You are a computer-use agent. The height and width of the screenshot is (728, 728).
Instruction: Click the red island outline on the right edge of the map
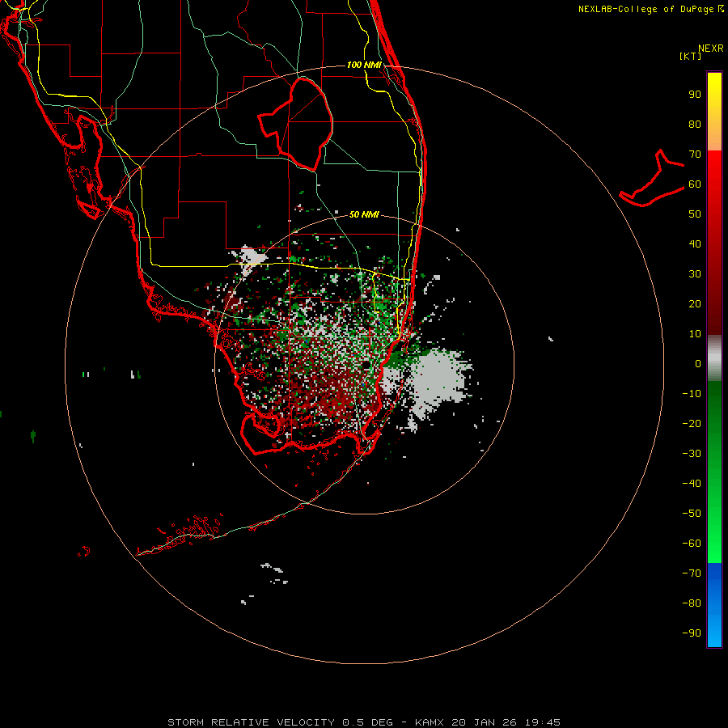(652, 178)
